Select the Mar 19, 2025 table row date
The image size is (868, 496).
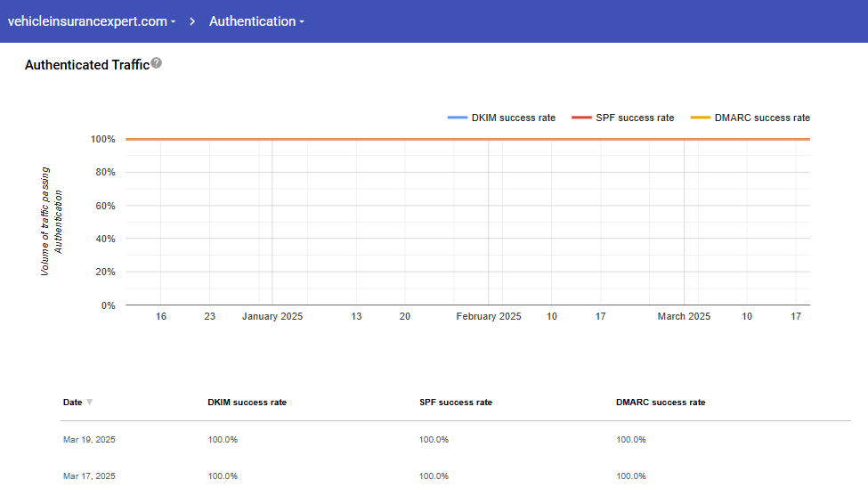click(x=89, y=440)
